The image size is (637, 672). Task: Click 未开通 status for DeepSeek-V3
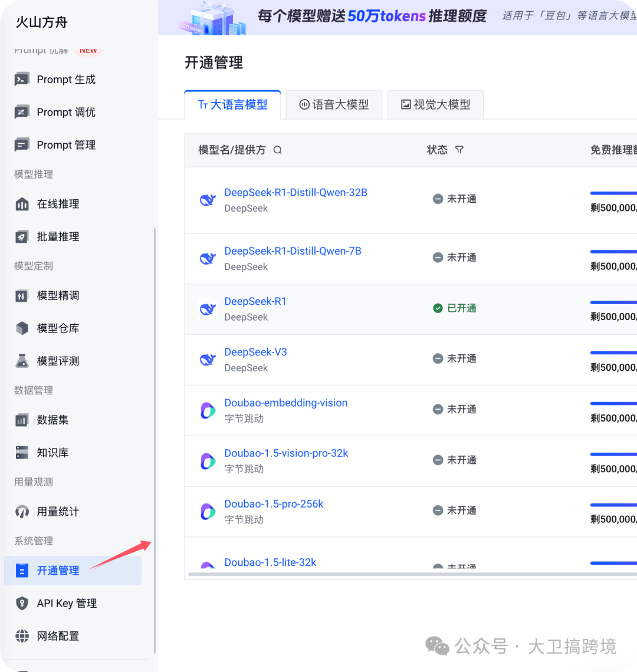click(454, 358)
